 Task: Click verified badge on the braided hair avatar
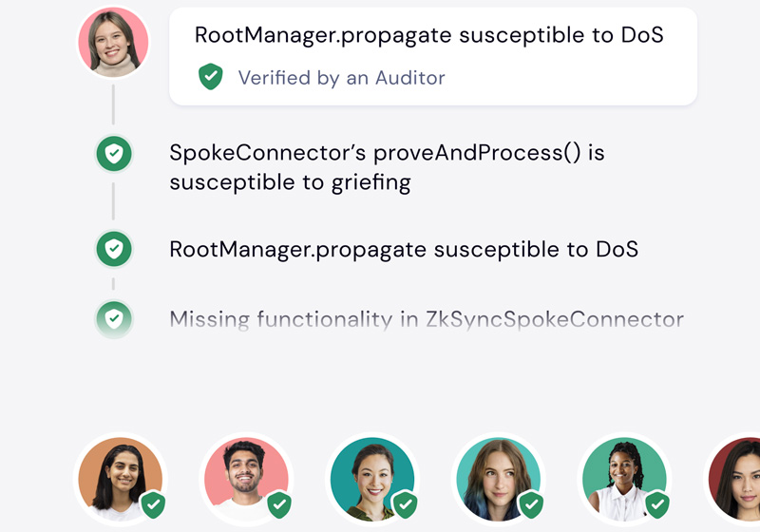point(657,504)
